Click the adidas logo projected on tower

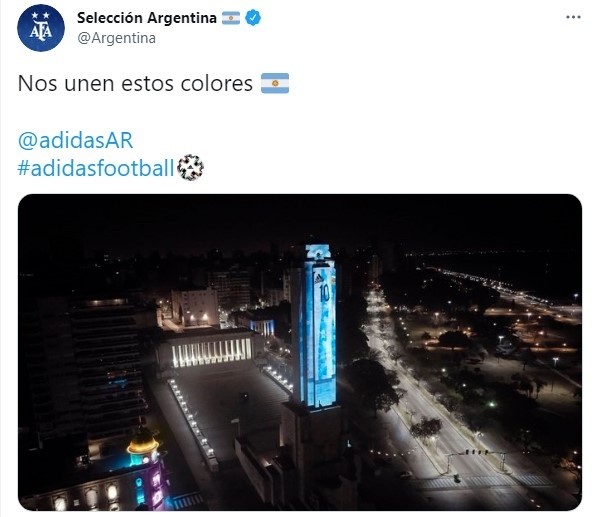319,278
